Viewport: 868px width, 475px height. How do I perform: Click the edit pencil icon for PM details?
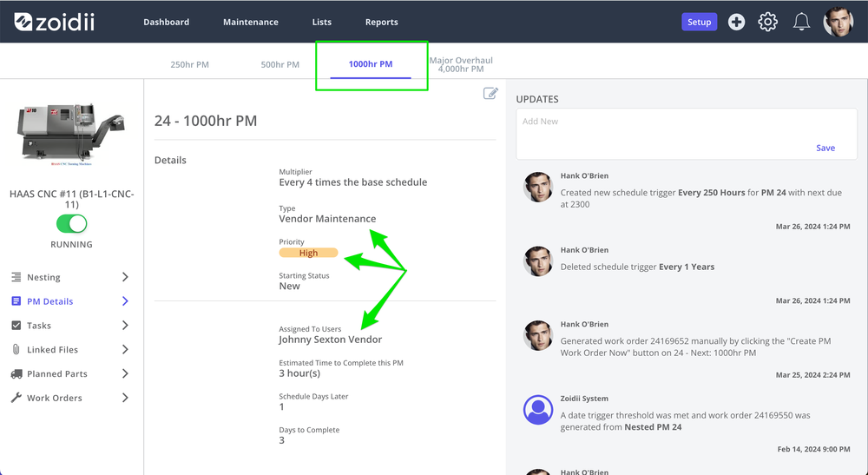coord(490,93)
